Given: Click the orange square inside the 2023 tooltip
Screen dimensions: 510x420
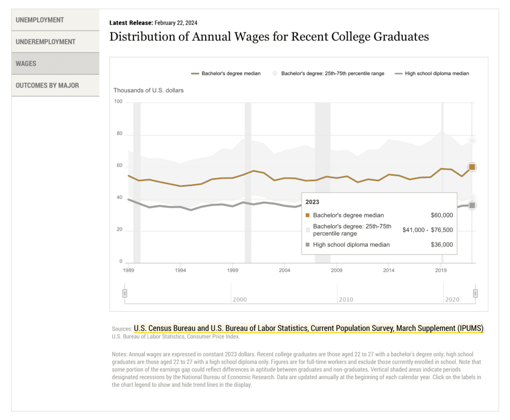Looking at the screenshot, I should pyautogui.click(x=307, y=215).
